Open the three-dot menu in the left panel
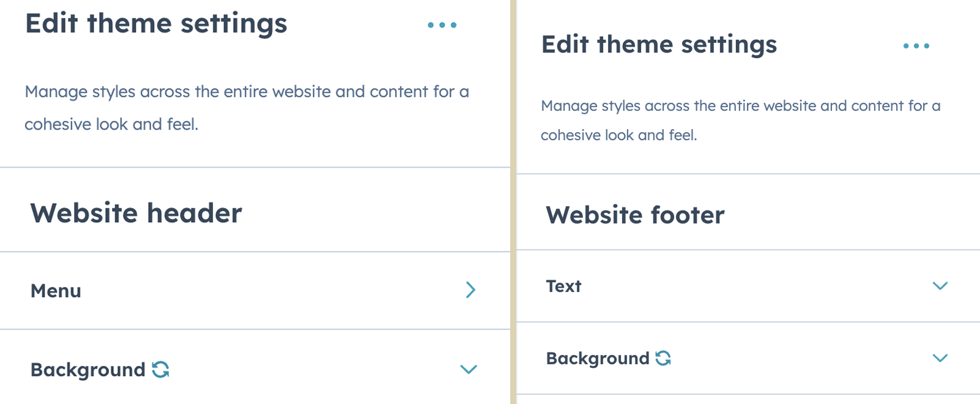This screenshot has width=980, height=404. [x=442, y=25]
